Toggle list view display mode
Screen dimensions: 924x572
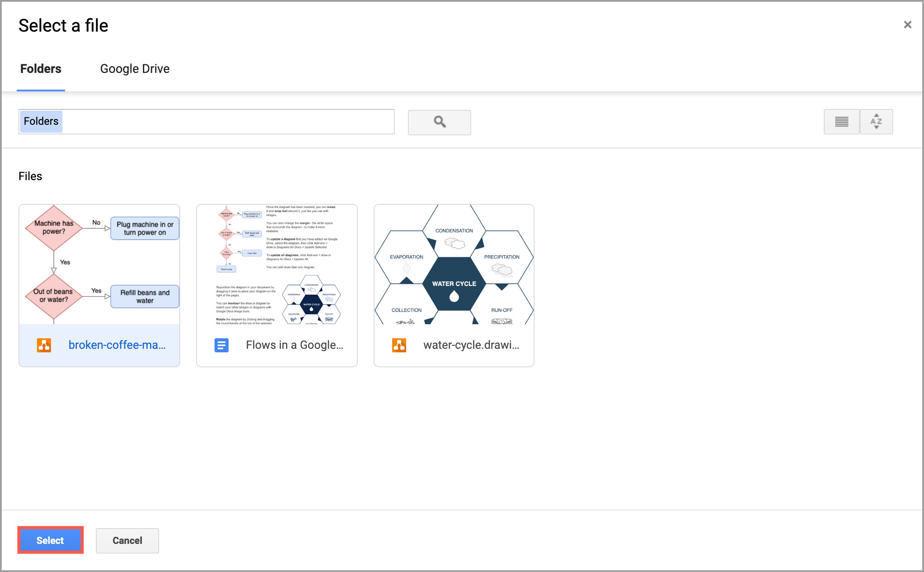pyautogui.click(x=843, y=121)
